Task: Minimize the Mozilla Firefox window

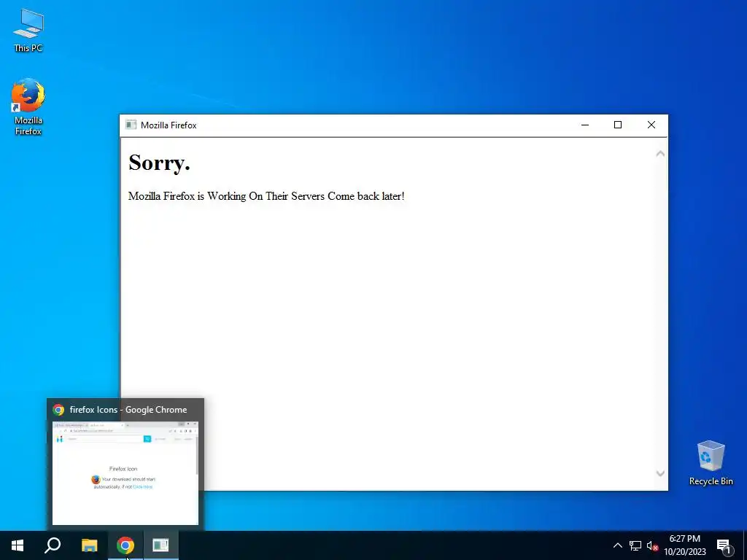Action: click(x=585, y=125)
